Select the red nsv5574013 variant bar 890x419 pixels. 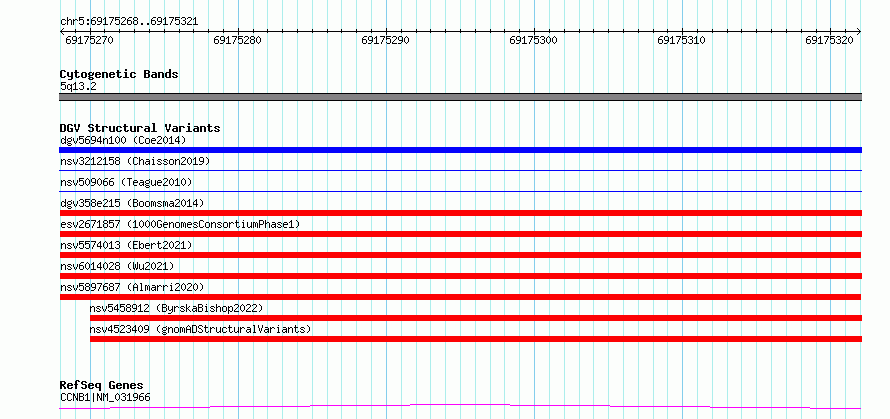click(x=460, y=255)
